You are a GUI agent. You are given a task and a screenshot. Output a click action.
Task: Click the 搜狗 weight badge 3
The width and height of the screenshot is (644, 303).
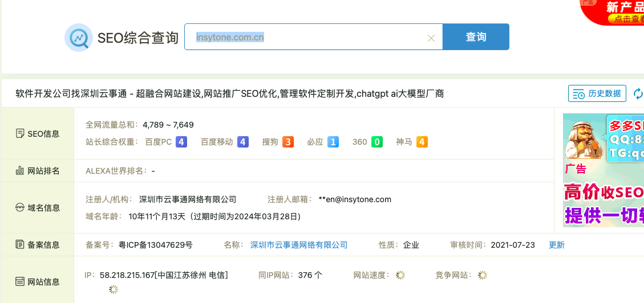pyautogui.click(x=288, y=142)
